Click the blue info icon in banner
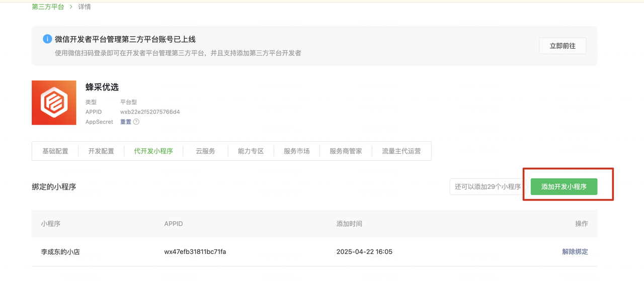 click(x=47, y=39)
